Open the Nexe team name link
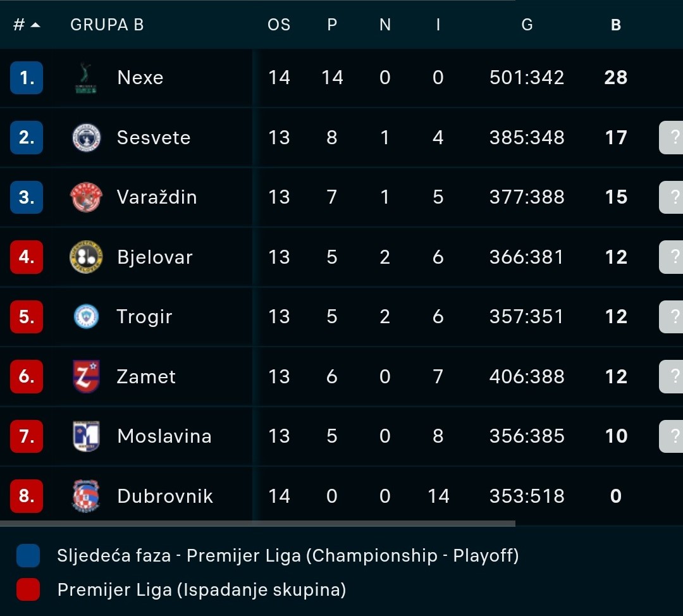 tap(140, 78)
